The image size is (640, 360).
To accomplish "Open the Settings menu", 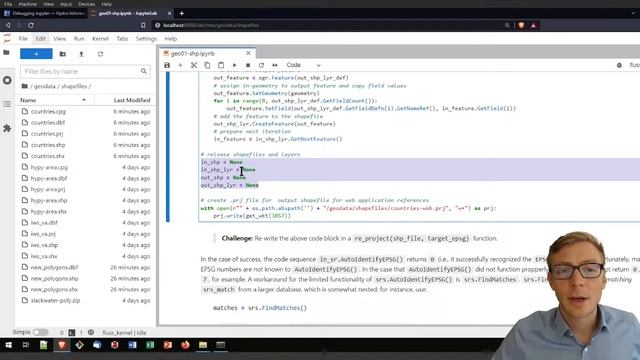I will [x=146, y=39].
